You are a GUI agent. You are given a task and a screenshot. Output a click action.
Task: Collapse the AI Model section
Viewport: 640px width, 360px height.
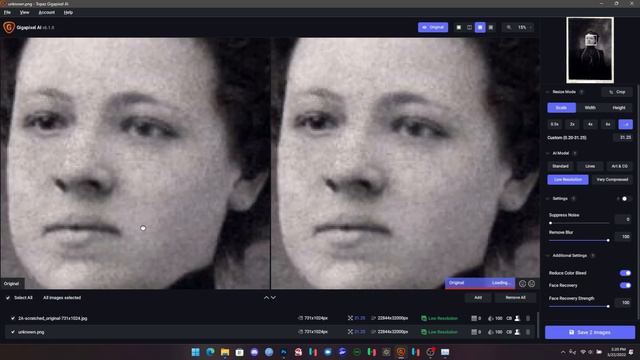pyautogui.click(x=548, y=153)
